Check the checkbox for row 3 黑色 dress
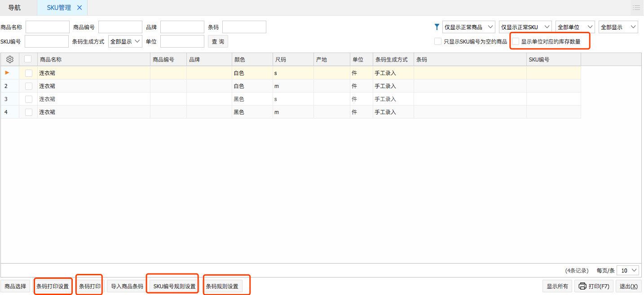The width and height of the screenshot is (644, 295). click(x=28, y=99)
